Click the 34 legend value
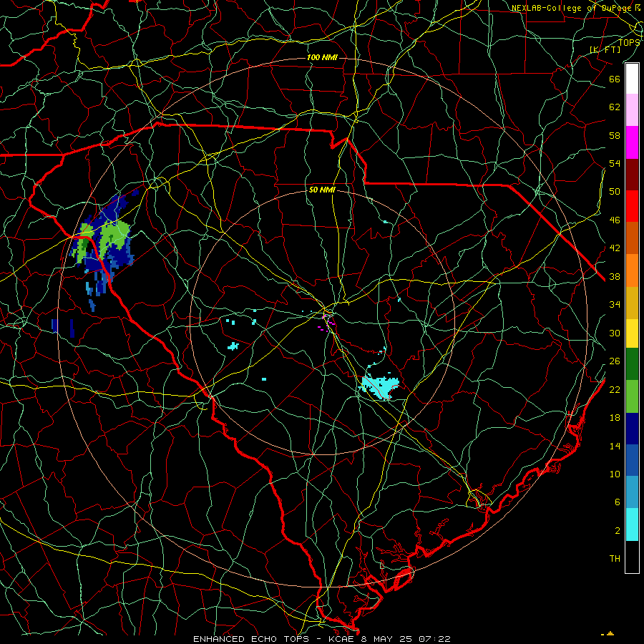 (x=615, y=305)
